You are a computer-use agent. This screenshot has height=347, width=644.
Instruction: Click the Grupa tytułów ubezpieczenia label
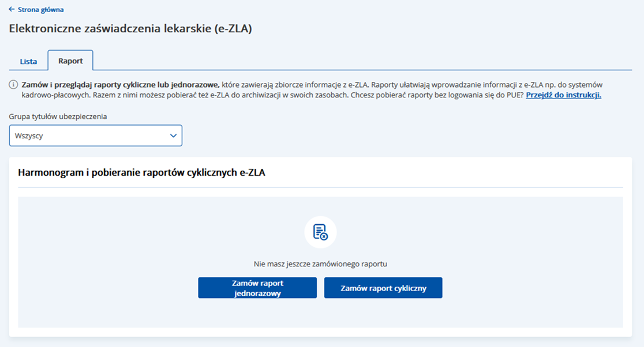(x=59, y=117)
